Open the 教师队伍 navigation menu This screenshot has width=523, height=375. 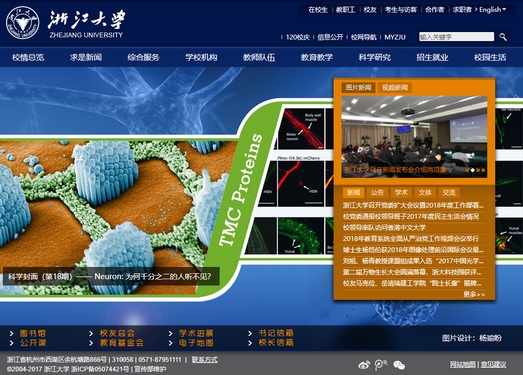[259, 57]
